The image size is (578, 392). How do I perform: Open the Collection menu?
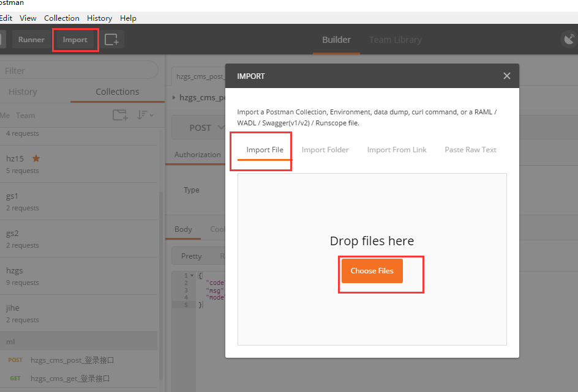pyautogui.click(x=62, y=18)
